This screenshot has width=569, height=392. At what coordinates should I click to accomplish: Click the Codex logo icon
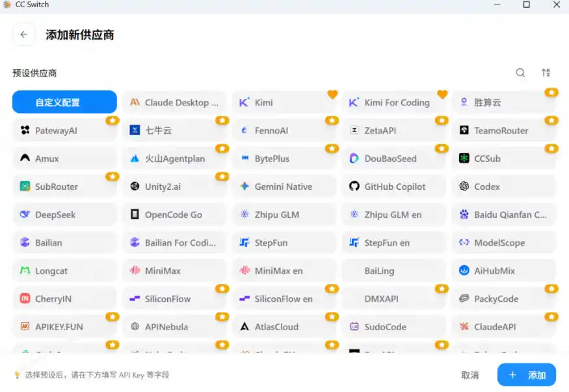[464, 187]
